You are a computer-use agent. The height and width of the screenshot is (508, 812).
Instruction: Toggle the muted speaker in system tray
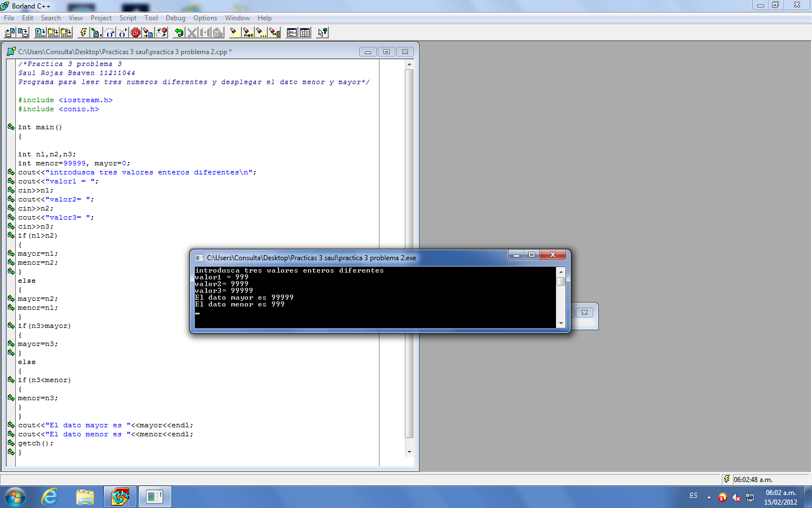(x=735, y=498)
